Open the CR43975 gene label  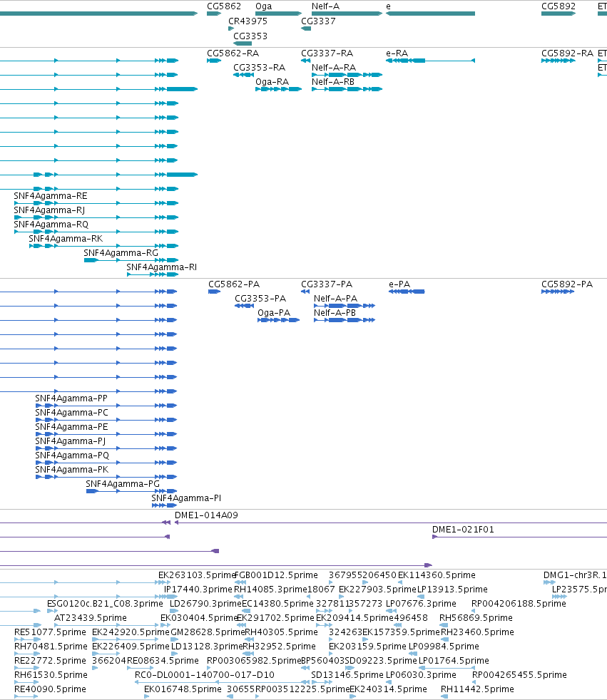(x=248, y=21)
